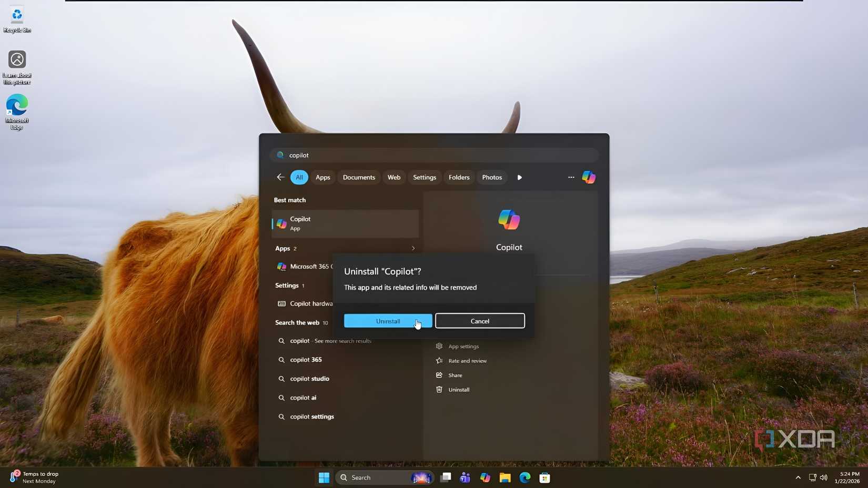Switch to the Apps filter tab
This screenshot has height=488, width=868.
322,177
